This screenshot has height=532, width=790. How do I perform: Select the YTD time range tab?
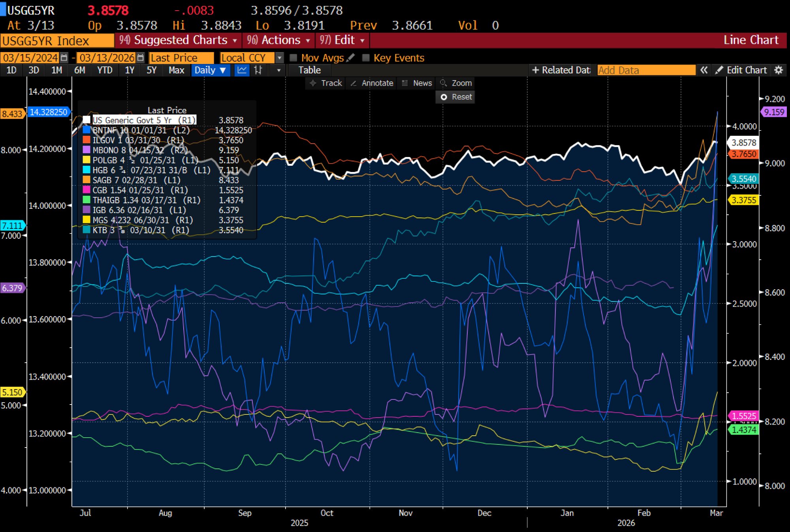click(105, 70)
